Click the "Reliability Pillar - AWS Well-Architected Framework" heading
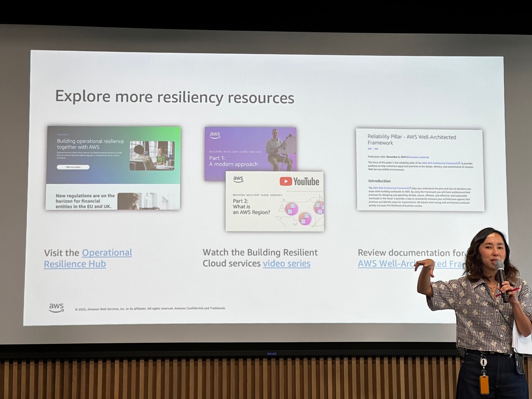Viewport: 532px width, 399px height. click(411, 139)
